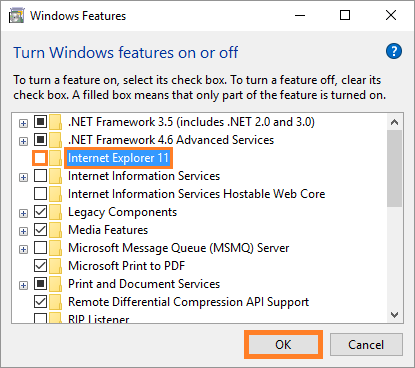Click the scrollbar down arrow in features list

click(x=395, y=315)
